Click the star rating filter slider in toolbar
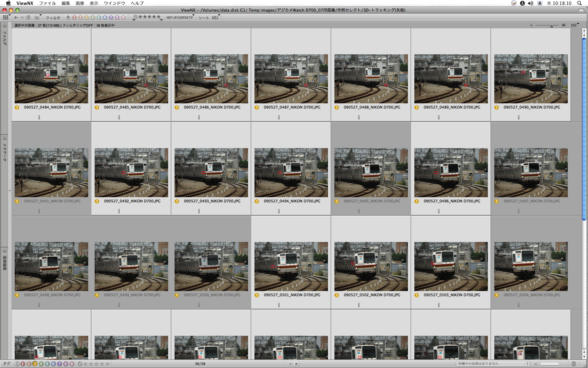 pyautogui.click(x=147, y=17)
